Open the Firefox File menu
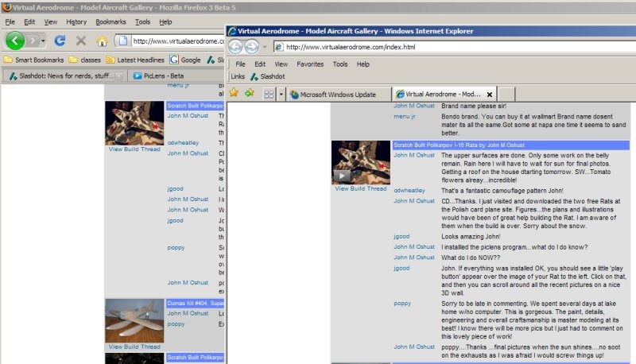The height and width of the screenshot is (364, 636). click(10, 22)
